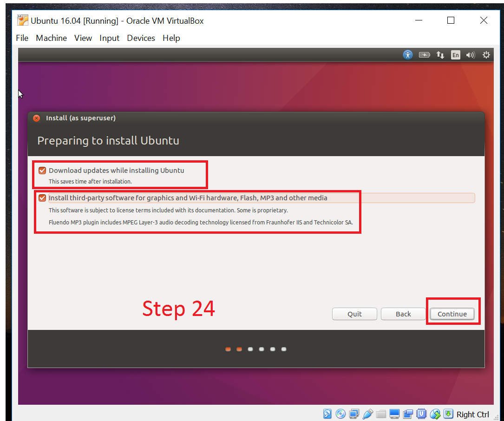Click the Back button
Screen dimensions: 504x421
403,314
